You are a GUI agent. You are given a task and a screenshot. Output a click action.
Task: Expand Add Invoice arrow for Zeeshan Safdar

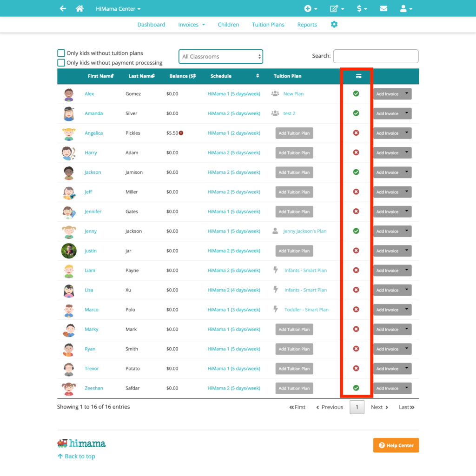pos(407,388)
